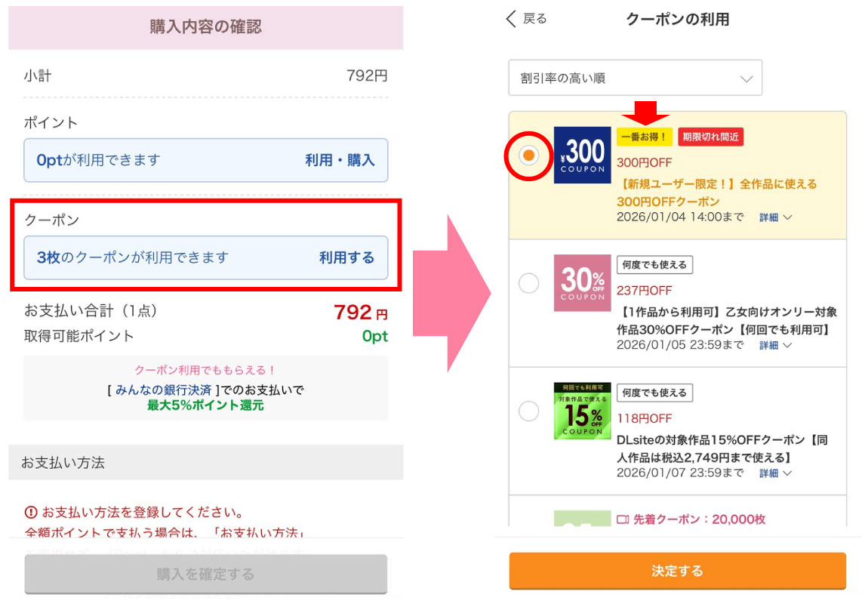Click 利用する in the coupon section
The image size is (868, 604).
point(346,257)
